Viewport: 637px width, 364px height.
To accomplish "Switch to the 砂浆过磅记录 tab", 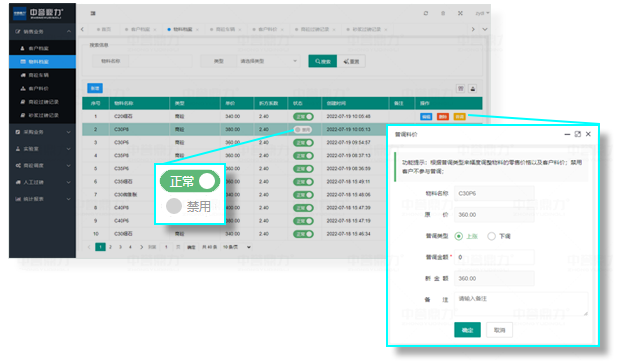I will tap(366, 30).
